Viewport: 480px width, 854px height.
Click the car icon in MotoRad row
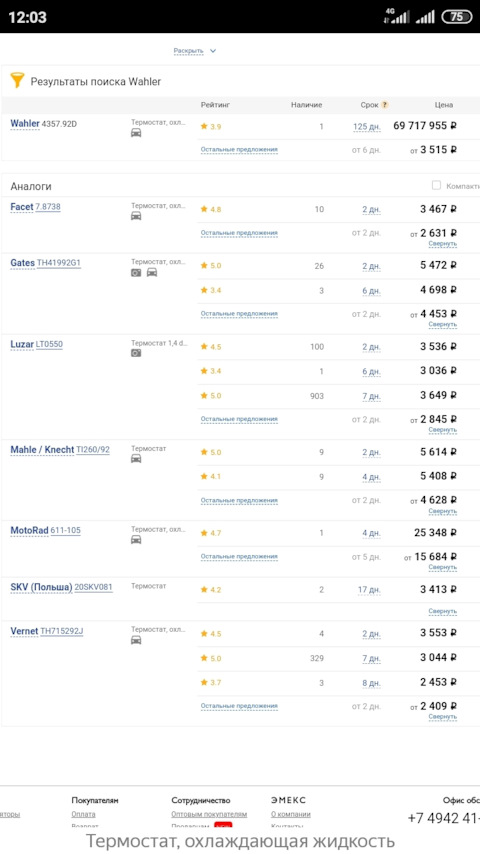(x=136, y=540)
